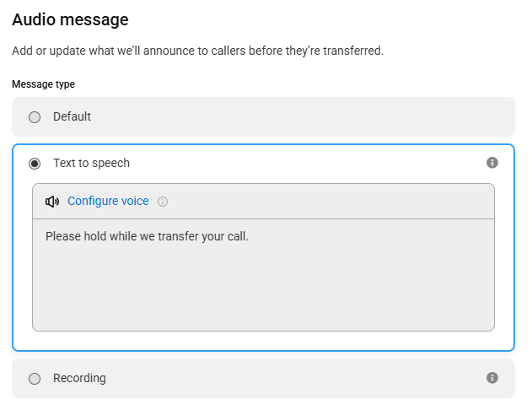Click the 'Audio message' heading
The width and height of the screenshot is (532, 410).
(x=70, y=19)
